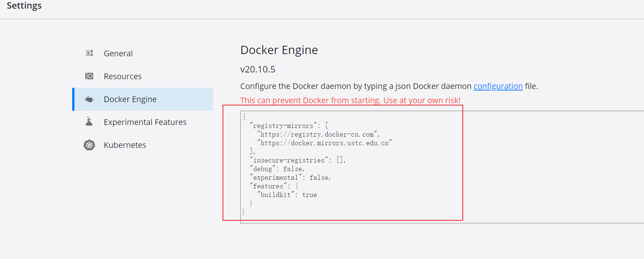Click the features key in the JSON
This screenshot has height=259, width=644.
(x=268, y=186)
